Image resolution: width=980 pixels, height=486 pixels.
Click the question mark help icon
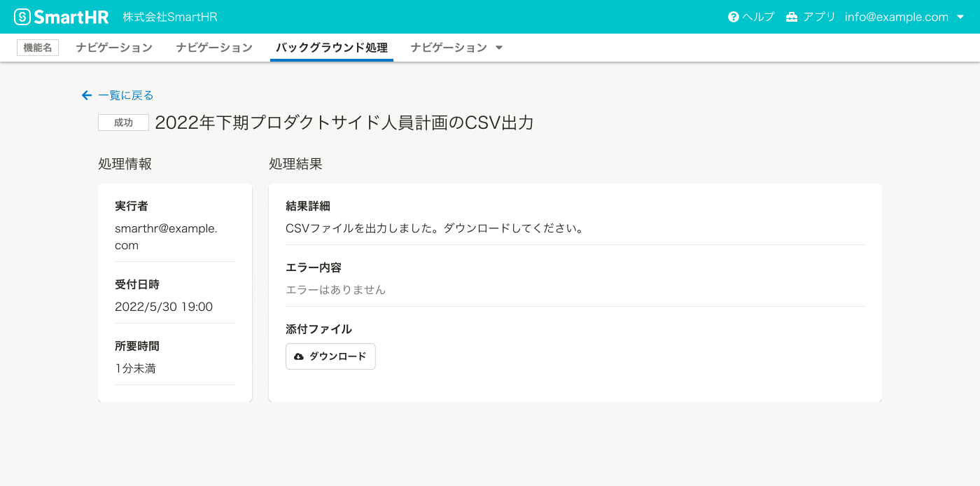coord(734,17)
